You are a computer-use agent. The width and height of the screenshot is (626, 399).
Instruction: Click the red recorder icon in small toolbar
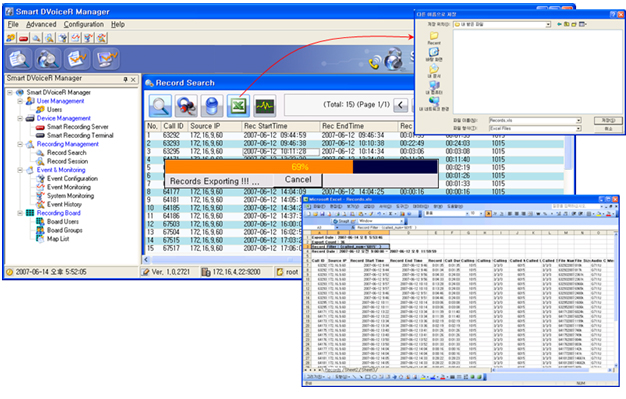pyautogui.click(x=24, y=38)
